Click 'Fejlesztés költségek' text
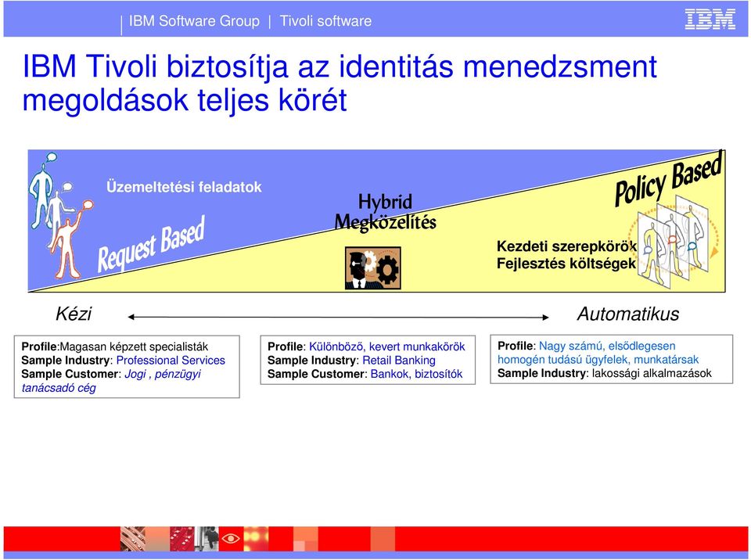This screenshot has height=560, width=751. (x=566, y=264)
